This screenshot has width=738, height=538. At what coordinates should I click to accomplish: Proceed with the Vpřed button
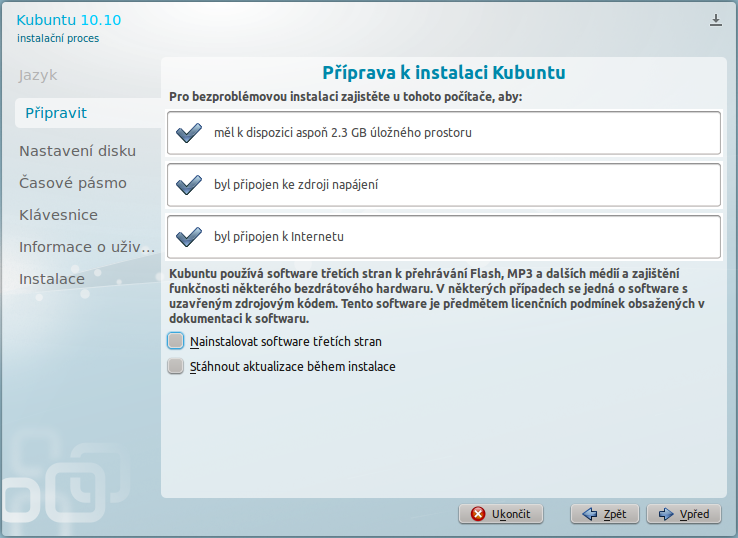[x=684, y=514]
